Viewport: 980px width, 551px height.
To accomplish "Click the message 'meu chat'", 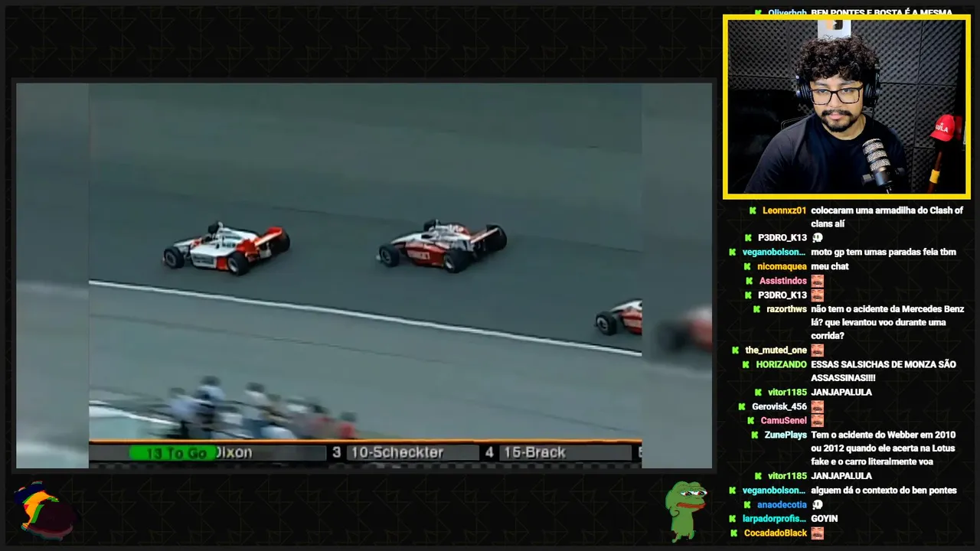I will pyautogui.click(x=830, y=266).
